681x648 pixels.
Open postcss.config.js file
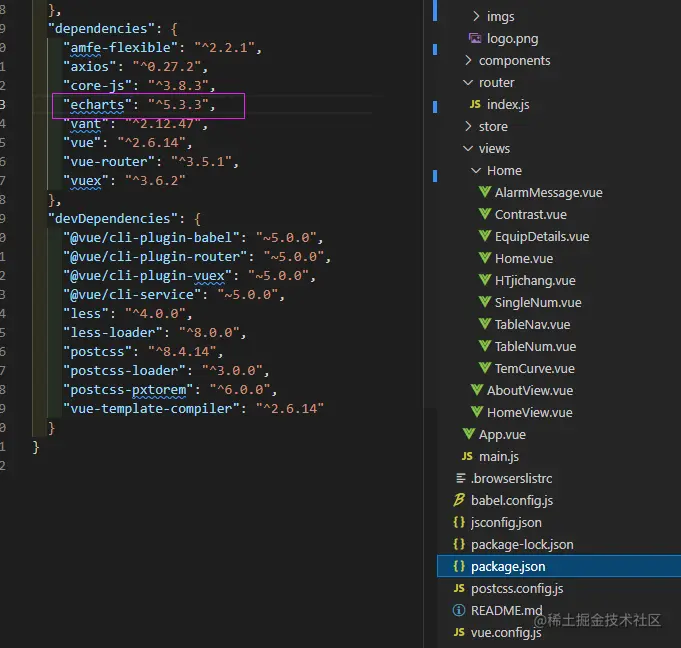(517, 588)
